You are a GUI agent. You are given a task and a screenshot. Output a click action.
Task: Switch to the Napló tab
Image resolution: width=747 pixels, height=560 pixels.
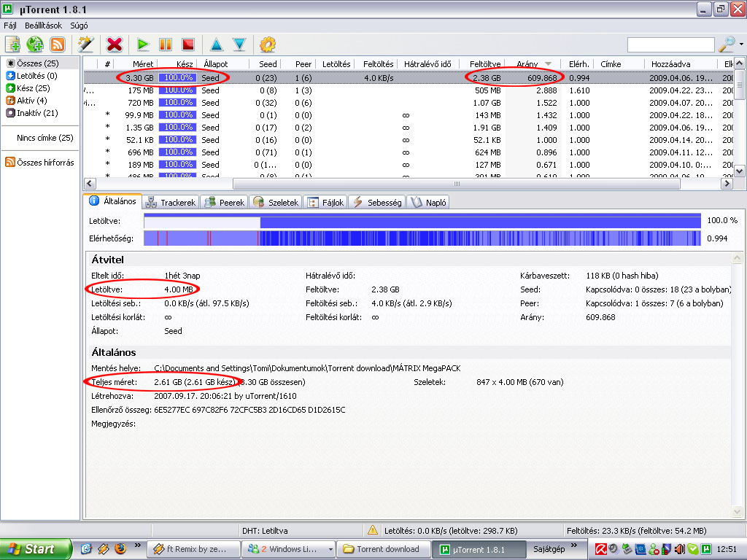tap(428, 203)
